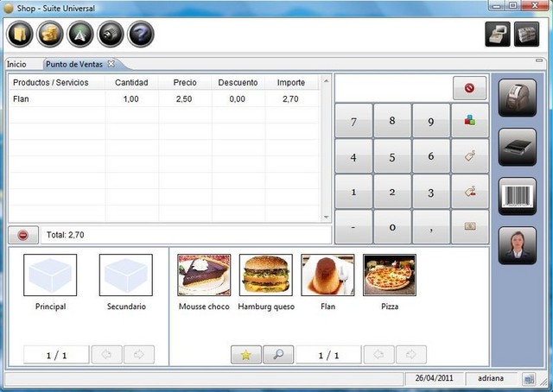Viewport: 553px width, 392px height.
Task: Click the discount tag keypad button beside 3
Action: 470,192
